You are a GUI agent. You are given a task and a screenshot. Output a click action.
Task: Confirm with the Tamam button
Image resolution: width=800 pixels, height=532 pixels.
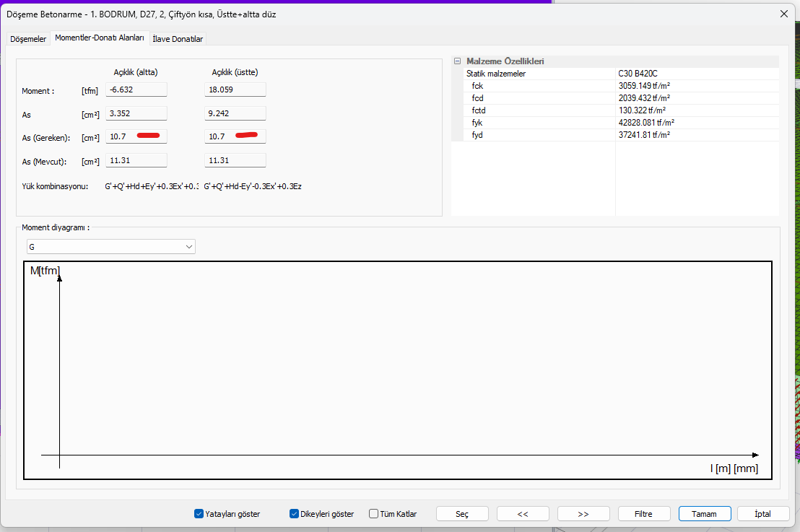pos(705,514)
